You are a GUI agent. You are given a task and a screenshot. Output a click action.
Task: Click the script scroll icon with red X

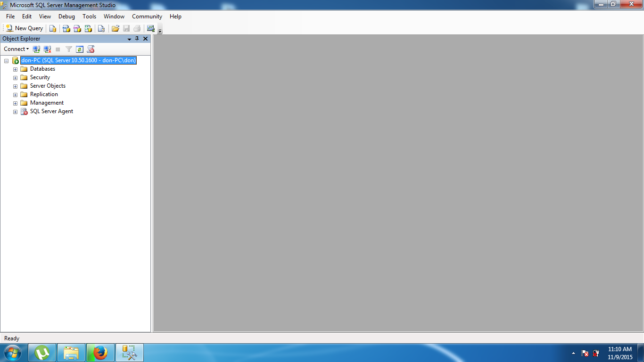coord(91,49)
